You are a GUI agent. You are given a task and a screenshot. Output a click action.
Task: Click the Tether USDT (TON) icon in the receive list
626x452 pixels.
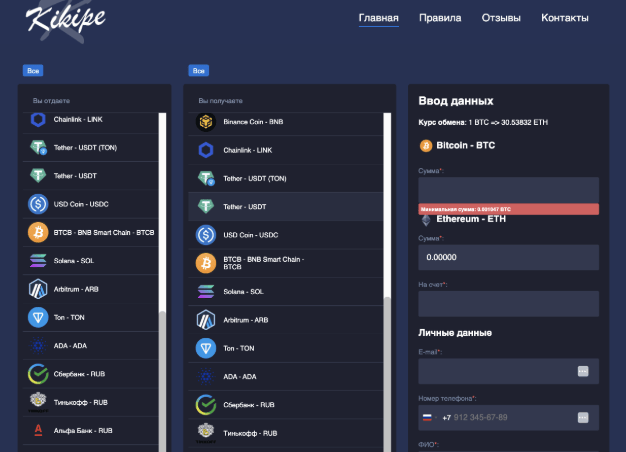[206, 178]
